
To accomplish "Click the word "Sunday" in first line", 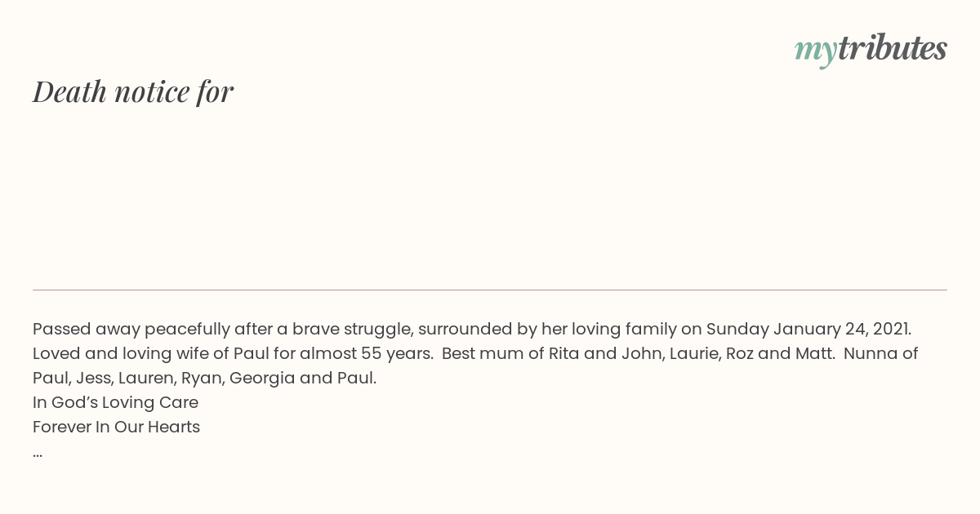I will (737, 330).
